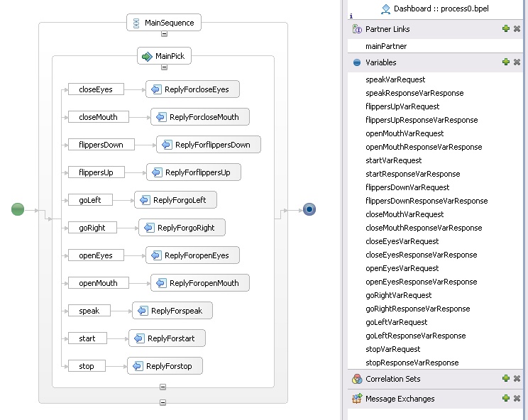Click the delete X icon for Message Exchanges
This screenshot has width=528, height=420.
point(517,399)
